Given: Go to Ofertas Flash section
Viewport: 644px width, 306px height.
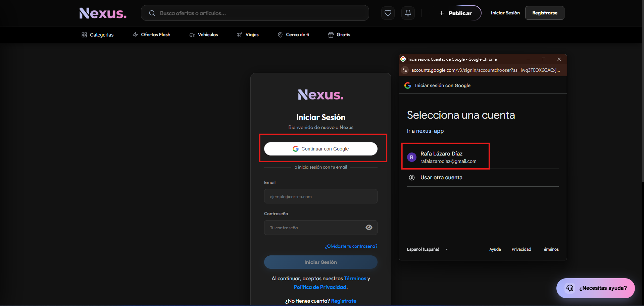Looking at the screenshot, I should (151, 35).
